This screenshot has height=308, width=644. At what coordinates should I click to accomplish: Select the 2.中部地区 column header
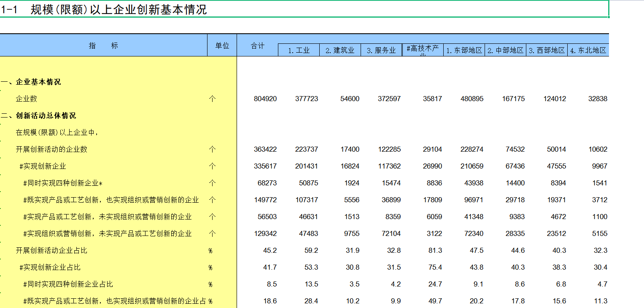505,50
